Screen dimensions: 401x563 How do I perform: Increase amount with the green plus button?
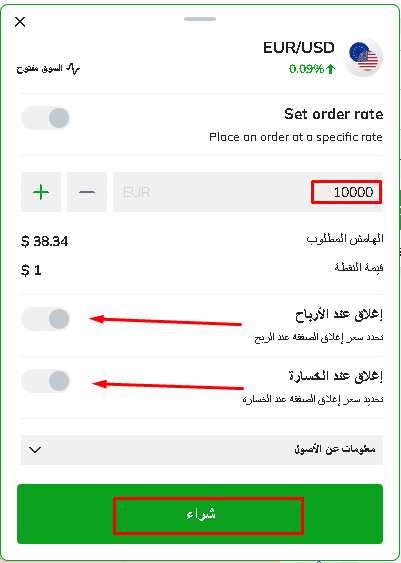coord(41,192)
